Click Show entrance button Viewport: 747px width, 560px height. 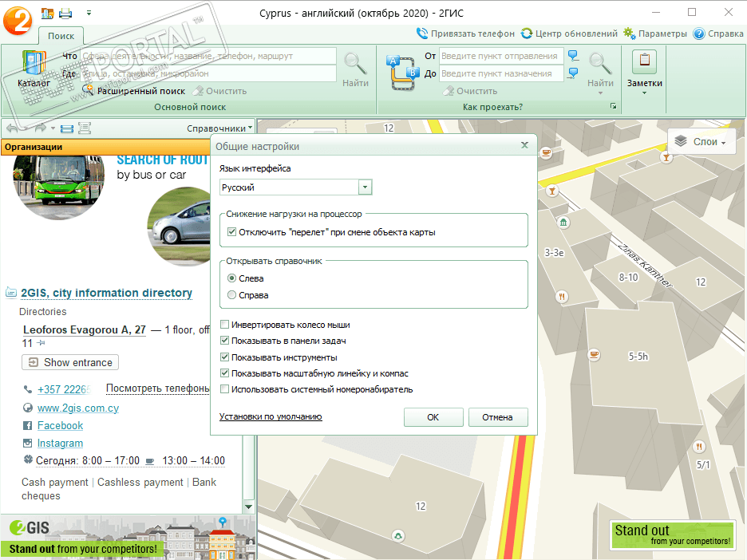(70, 362)
